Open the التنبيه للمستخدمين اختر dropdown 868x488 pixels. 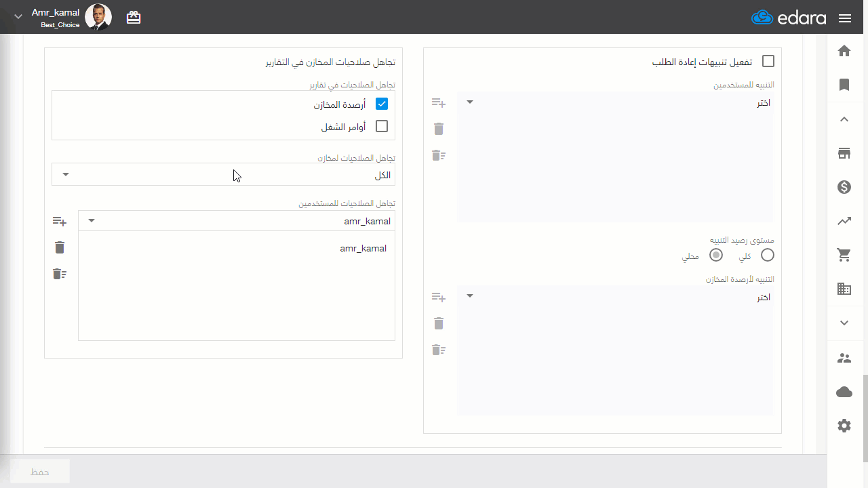click(x=616, y=102)
